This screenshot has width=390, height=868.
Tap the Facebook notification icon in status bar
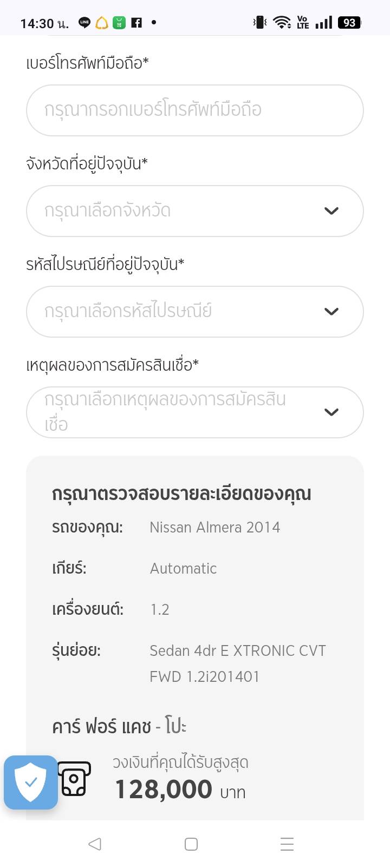136,23
